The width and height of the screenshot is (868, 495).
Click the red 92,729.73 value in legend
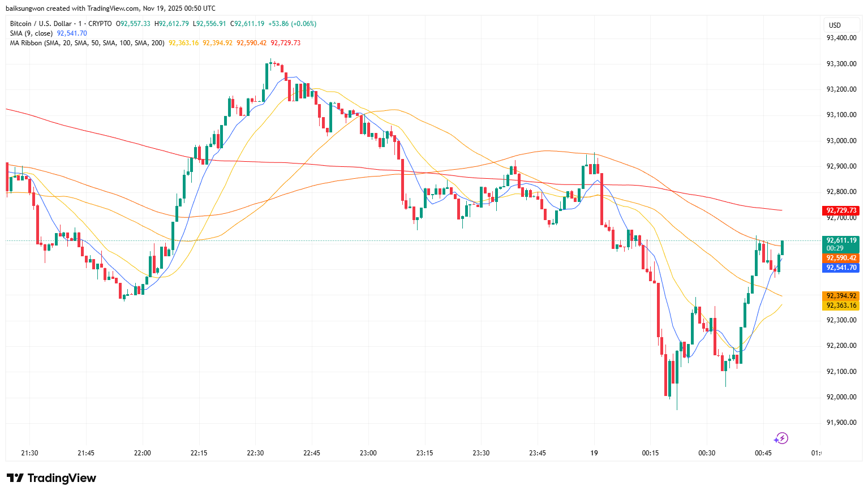(285, 43)
